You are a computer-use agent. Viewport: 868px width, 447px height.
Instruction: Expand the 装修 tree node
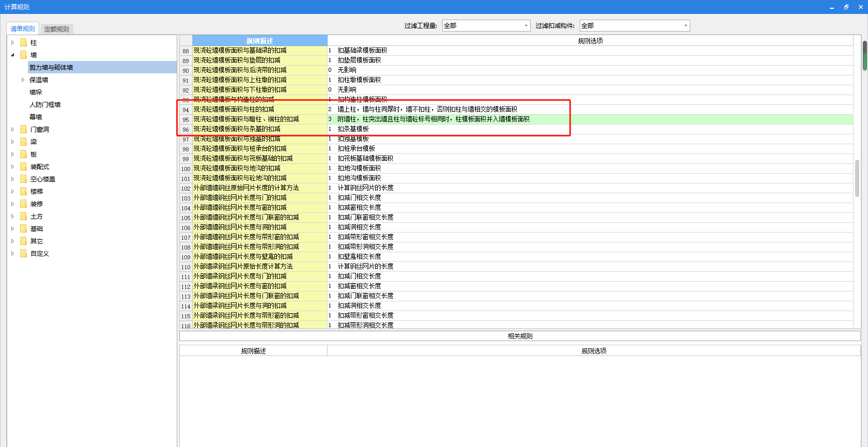tap(12, 204)
